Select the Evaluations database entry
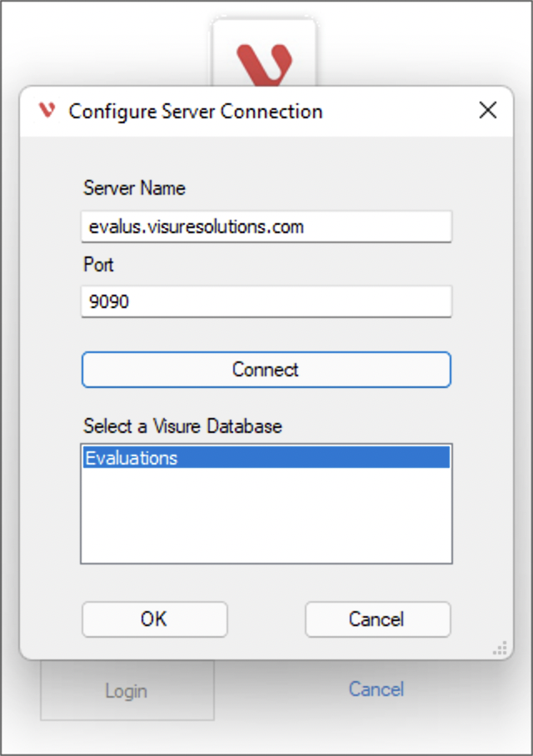 (266, 458)
